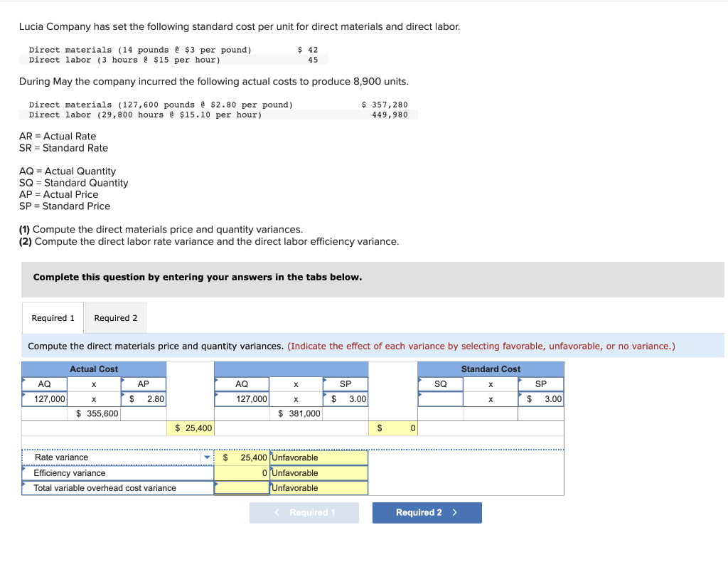Click 'Complete this question' instruction banner
728x577 pixels.
click(x=373, y=279)
